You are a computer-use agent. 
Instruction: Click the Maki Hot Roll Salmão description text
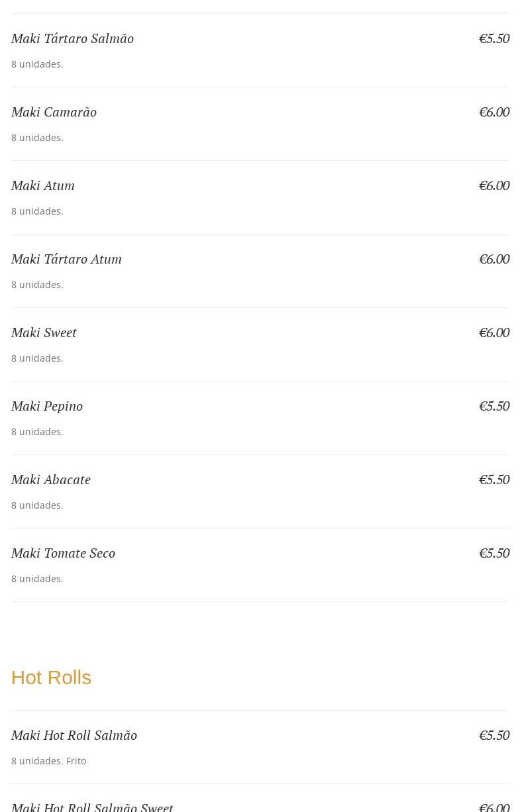[x=49, y=761]
